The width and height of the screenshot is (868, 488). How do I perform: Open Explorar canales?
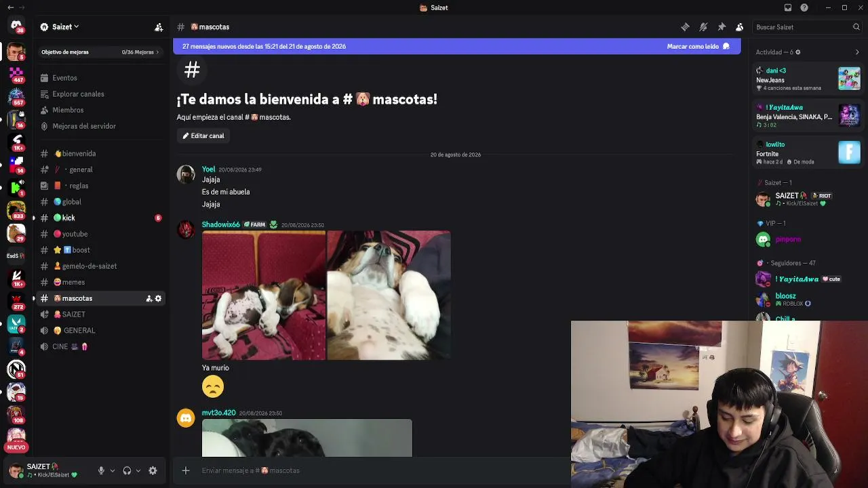100,94
